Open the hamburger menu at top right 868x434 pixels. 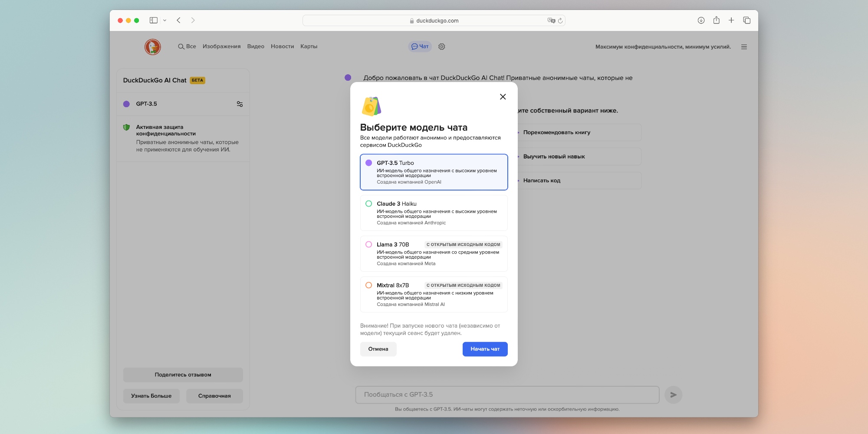[744, 47]
